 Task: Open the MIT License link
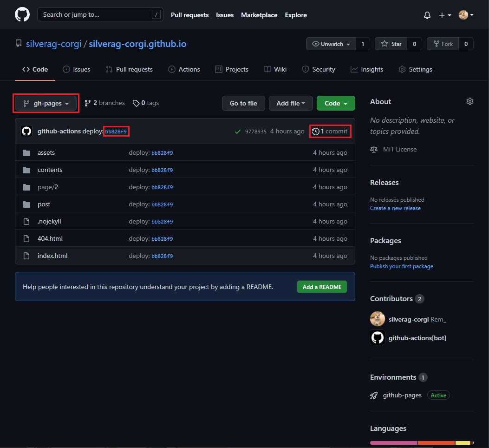pyautogui.click(x=399, y=149)
